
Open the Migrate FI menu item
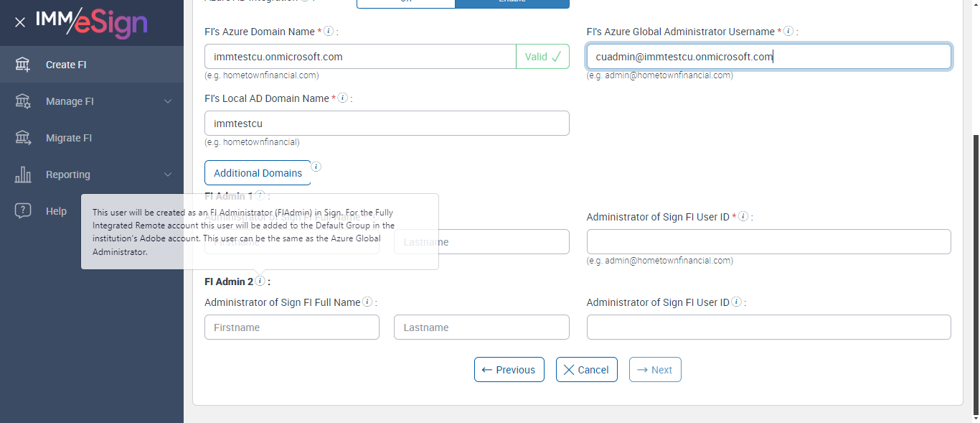coord(92,138)
